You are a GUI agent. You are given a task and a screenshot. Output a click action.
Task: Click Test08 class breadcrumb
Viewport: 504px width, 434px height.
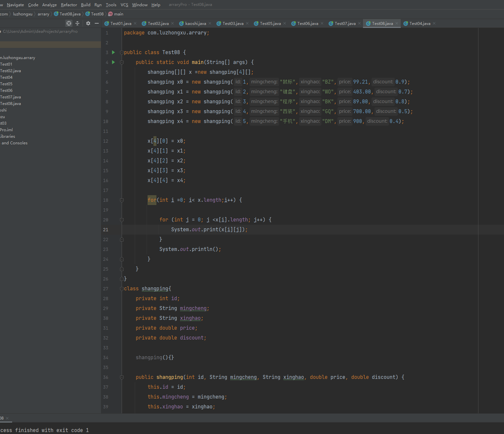(x=94, y=14)
